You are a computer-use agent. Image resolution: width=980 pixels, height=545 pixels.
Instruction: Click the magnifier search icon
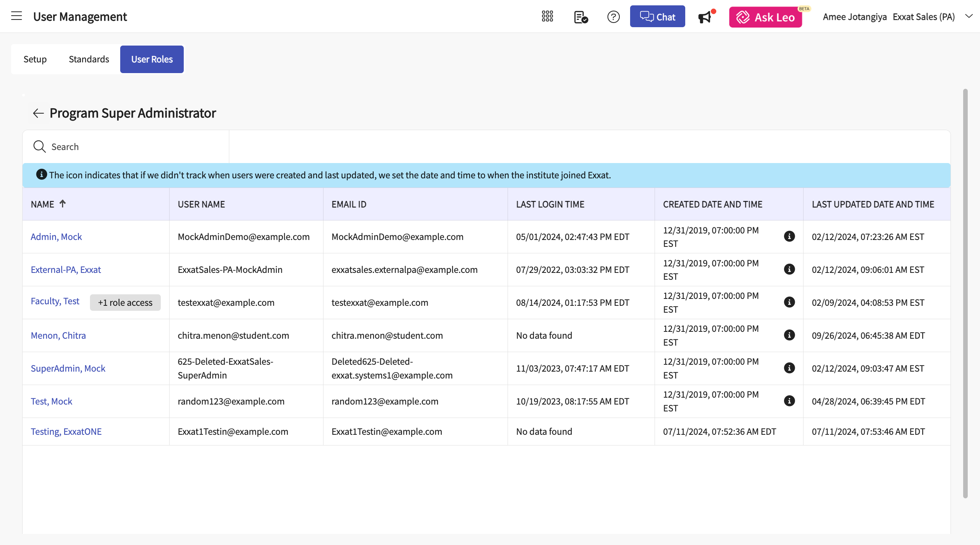(39, 147)
